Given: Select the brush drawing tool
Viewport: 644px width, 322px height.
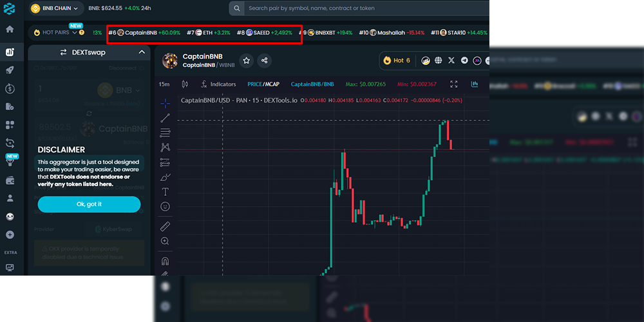Looking at the screenshot, I should (165, 177).
